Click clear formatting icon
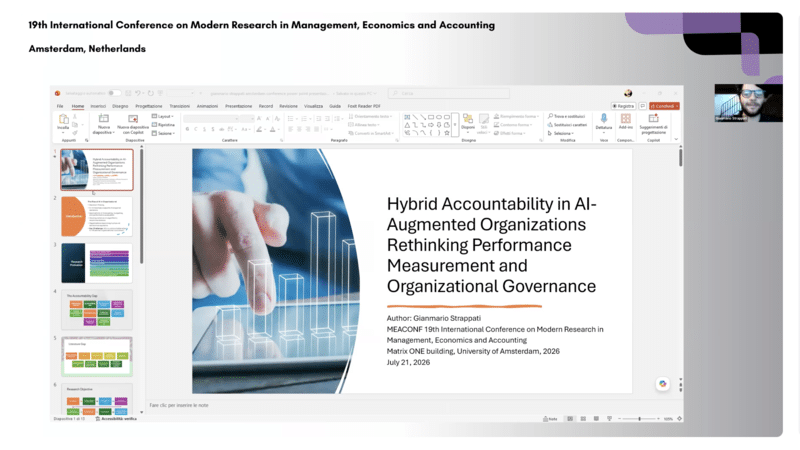The height and width of the screenshot is (450, 800). coord(278,118)
